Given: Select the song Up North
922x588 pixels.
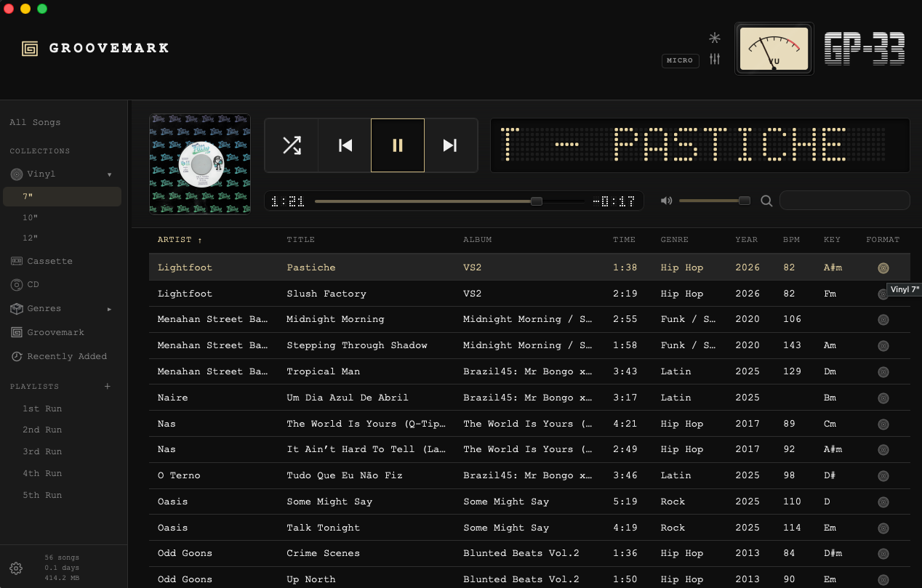Looking at the screenshot, I should pos(529,579).
